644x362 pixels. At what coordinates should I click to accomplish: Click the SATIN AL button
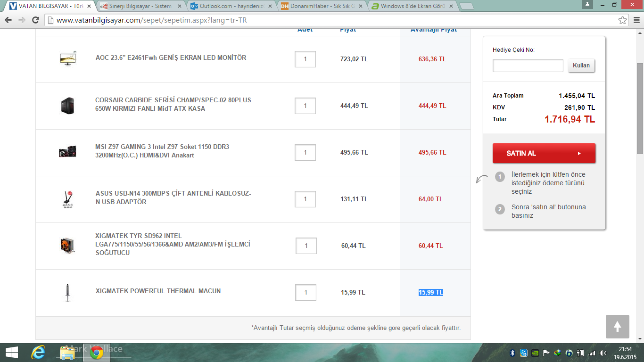[544, 153]
